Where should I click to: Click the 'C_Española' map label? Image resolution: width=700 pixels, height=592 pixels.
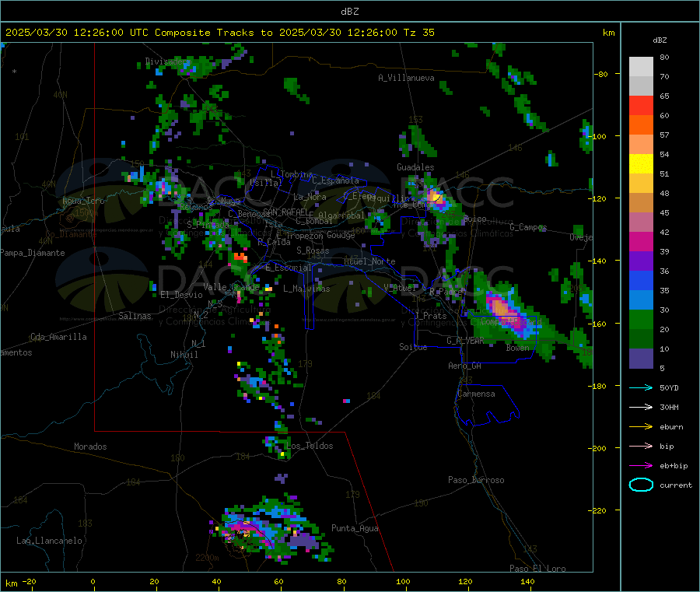pyautogui.click(x=335, y=180)
